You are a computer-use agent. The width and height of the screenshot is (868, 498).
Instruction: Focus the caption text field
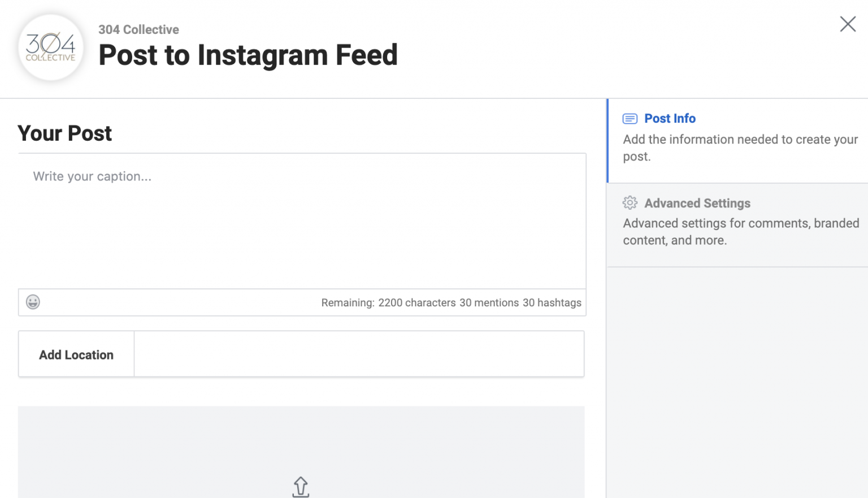pos(302,220)
